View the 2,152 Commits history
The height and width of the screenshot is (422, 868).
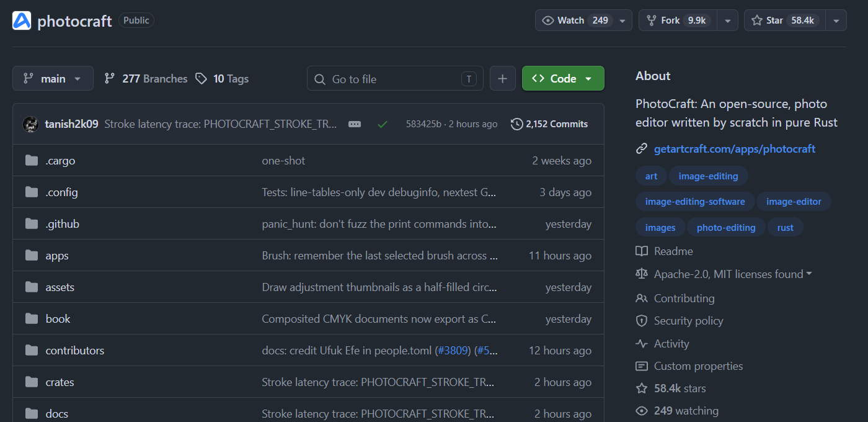pyautogui.click(x=549, y=124)
